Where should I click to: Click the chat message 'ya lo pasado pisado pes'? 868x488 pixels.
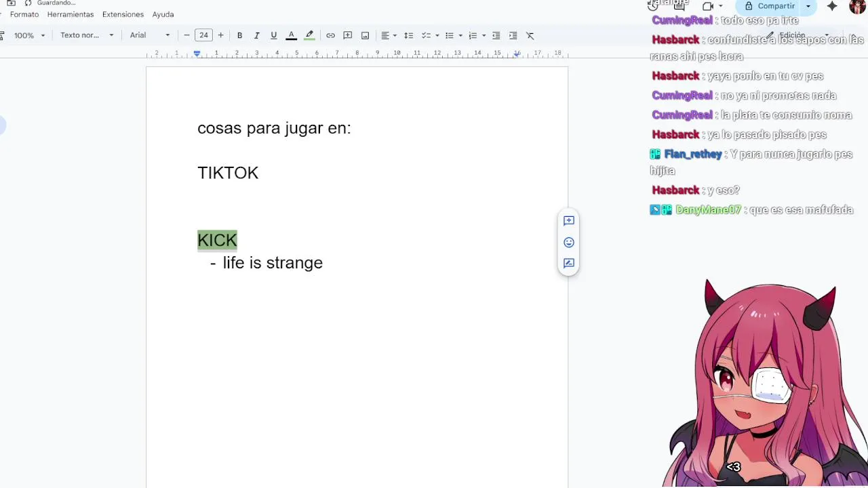point(767,135)
